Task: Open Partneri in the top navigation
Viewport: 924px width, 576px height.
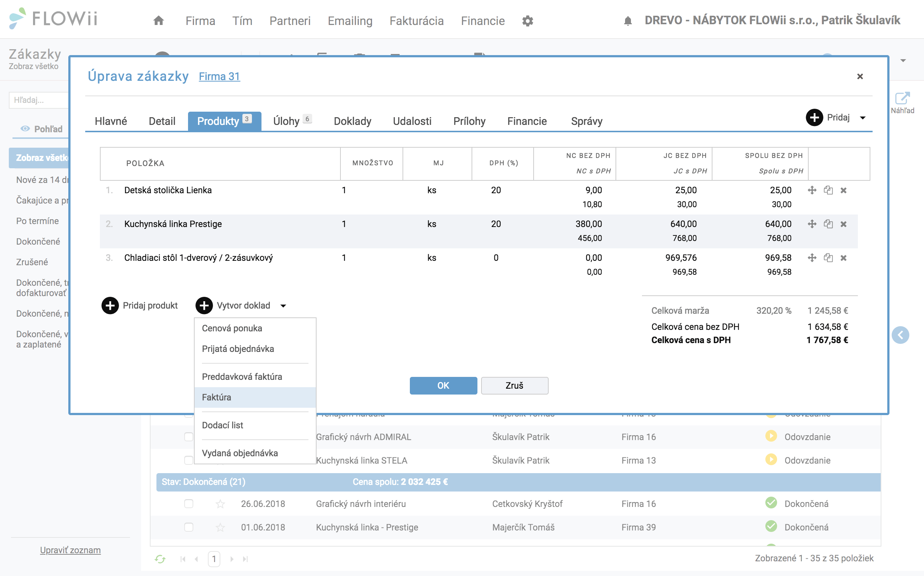Action: point(290,21)
